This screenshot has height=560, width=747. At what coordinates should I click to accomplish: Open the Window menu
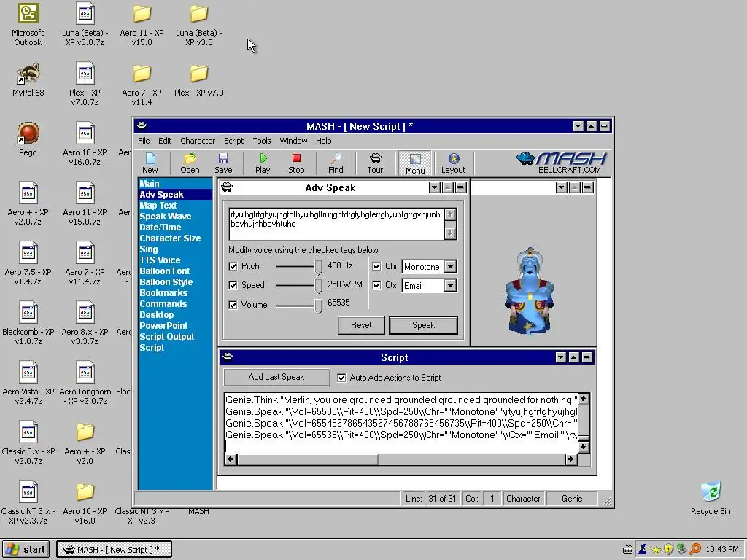tap(293, 141)
